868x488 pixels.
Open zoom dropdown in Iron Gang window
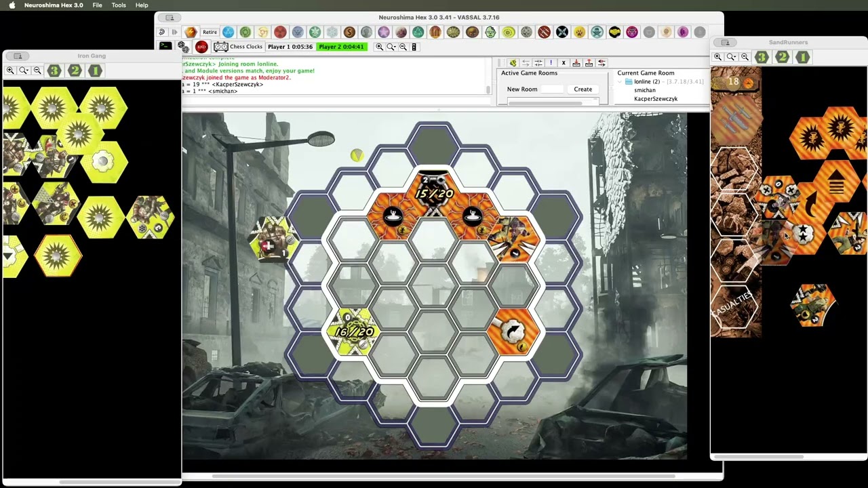pos(24,70)
